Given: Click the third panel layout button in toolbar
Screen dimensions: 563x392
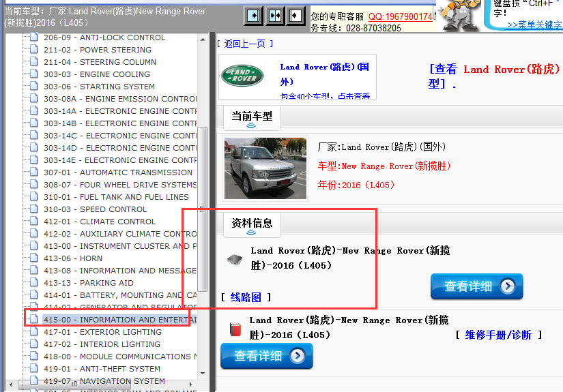Looking at the screenshot, I should tap(296, 15).
